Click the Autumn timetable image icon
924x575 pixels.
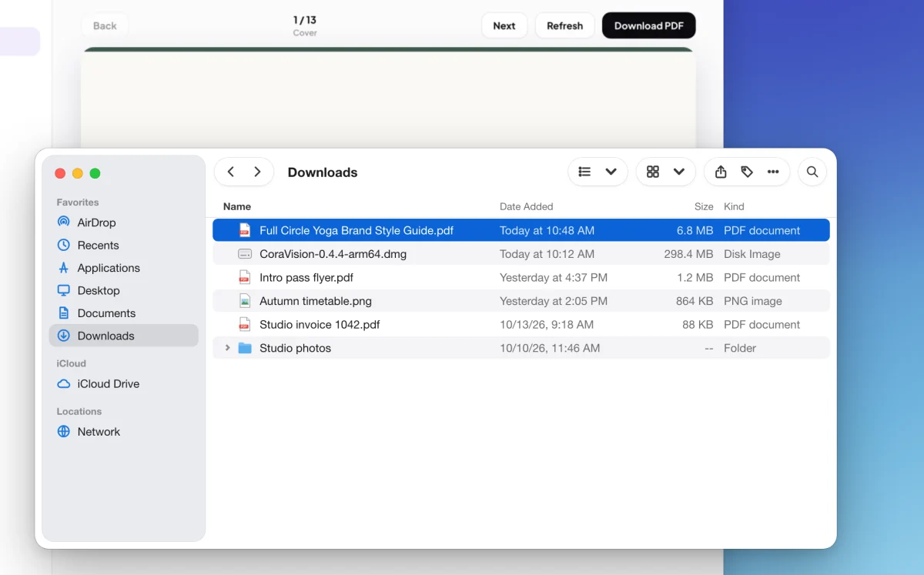point(245,301)
